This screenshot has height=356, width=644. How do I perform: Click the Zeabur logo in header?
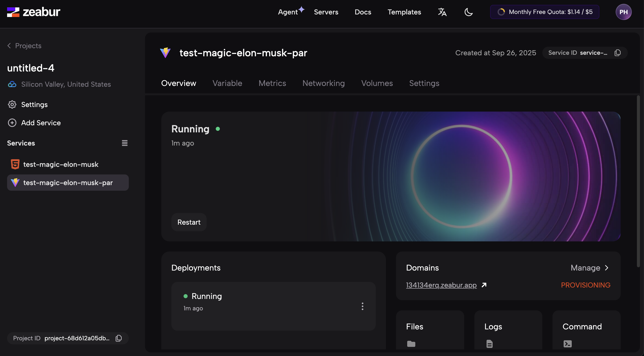click(33, 12)
